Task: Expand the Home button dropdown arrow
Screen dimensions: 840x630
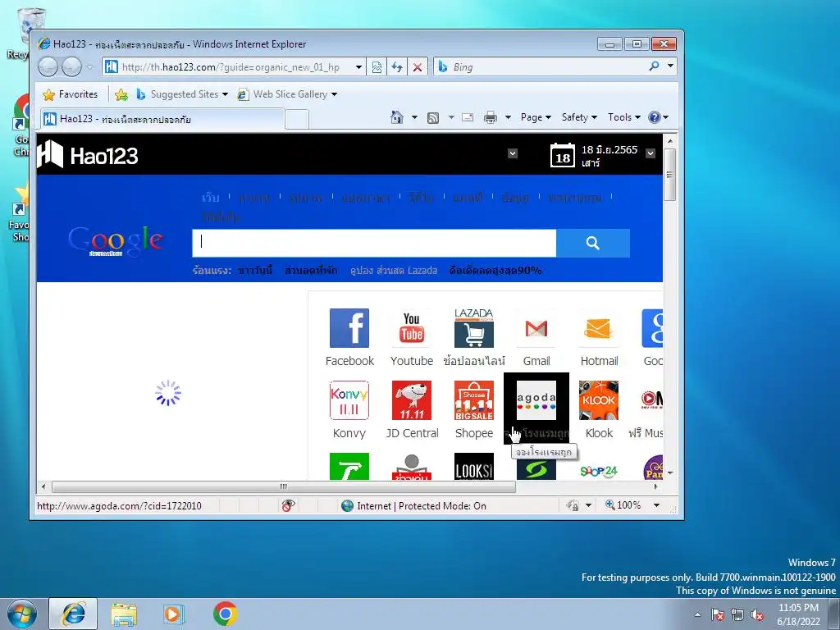Action: coord(414,117)
